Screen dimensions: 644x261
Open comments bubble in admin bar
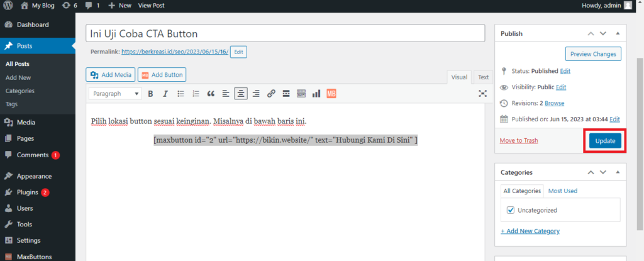tap(92, 5)
